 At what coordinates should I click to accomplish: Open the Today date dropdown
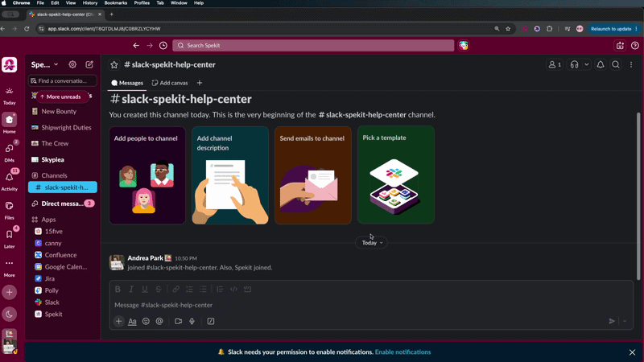(372, 243)
